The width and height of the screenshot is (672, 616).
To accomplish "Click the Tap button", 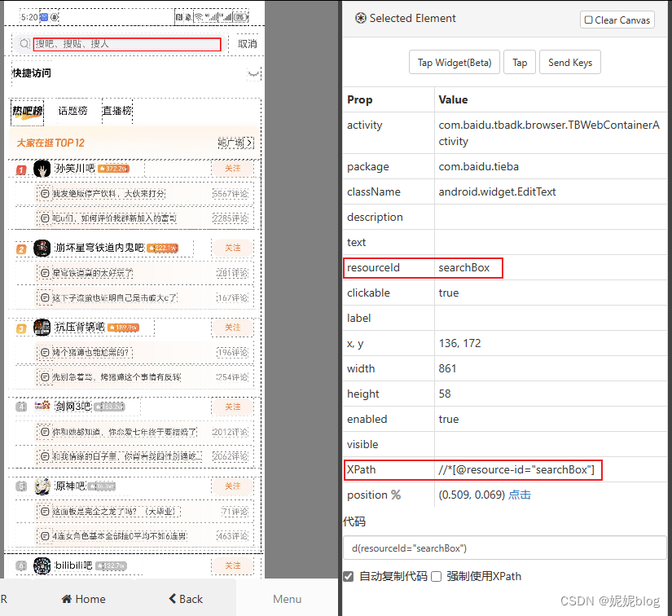I will (520, 63).
